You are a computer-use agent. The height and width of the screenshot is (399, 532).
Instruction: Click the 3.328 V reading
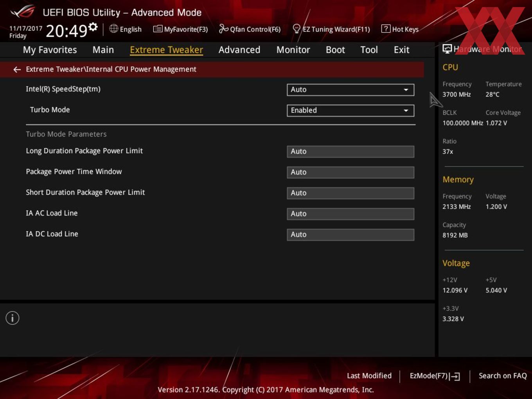[453, 319]
